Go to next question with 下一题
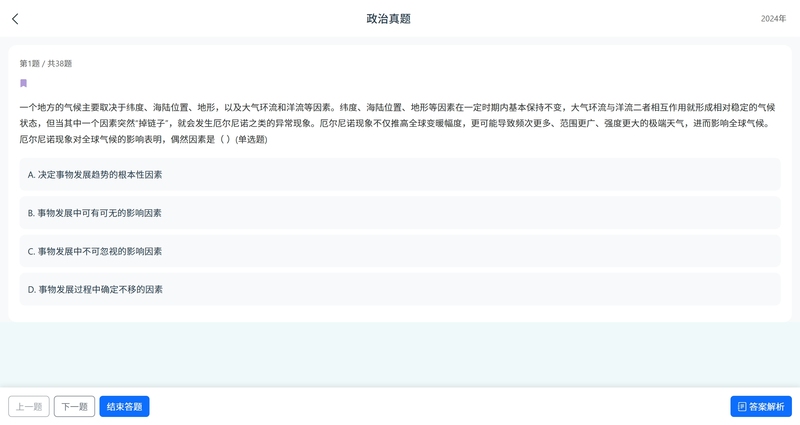 coord(74,407)
